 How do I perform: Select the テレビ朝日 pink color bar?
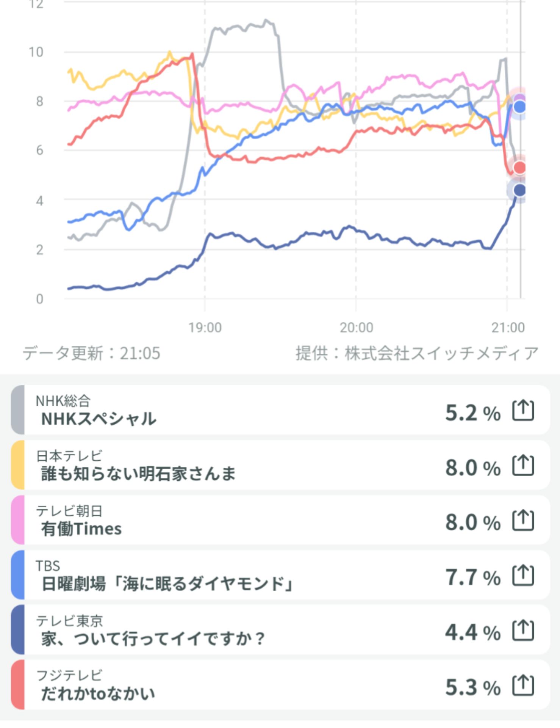pos(18,520)
